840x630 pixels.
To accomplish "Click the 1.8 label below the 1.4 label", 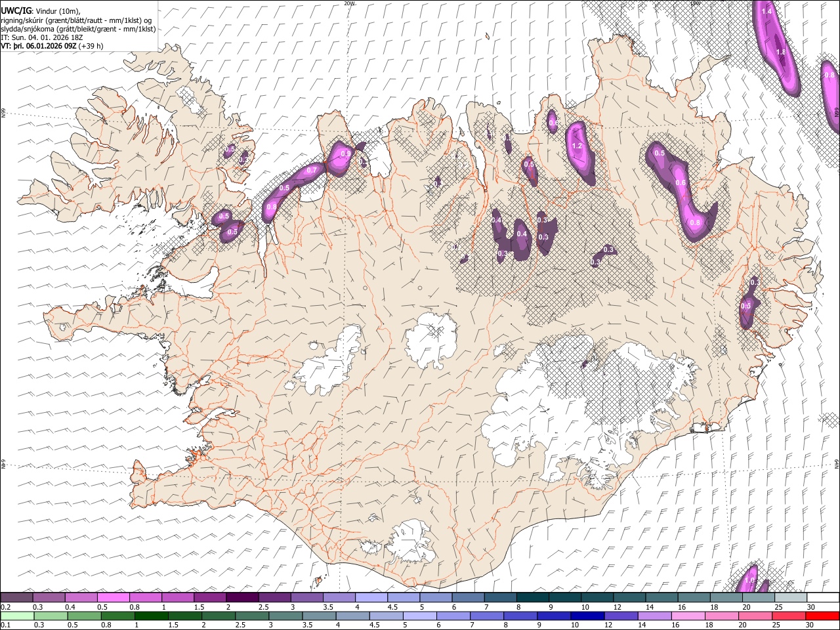I will (x=781, y=52).
